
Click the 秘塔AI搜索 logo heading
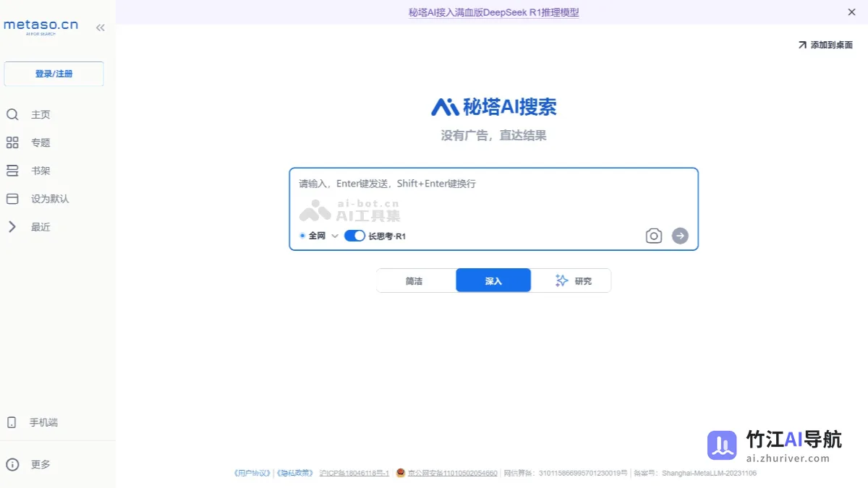coord(494,107)
